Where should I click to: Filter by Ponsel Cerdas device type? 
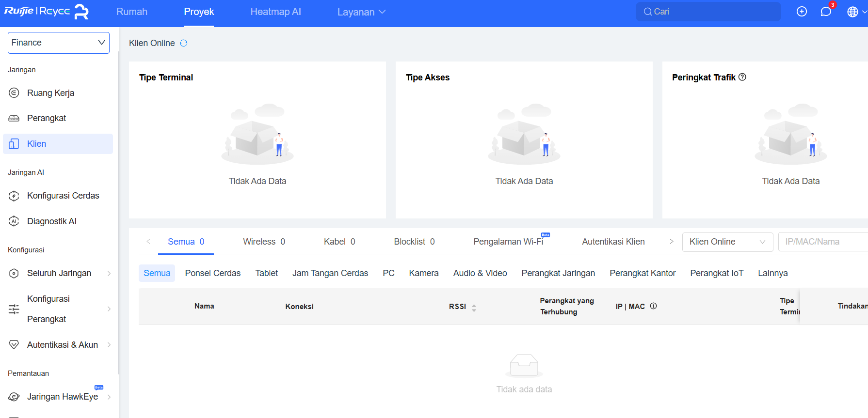tap(212, 273)
